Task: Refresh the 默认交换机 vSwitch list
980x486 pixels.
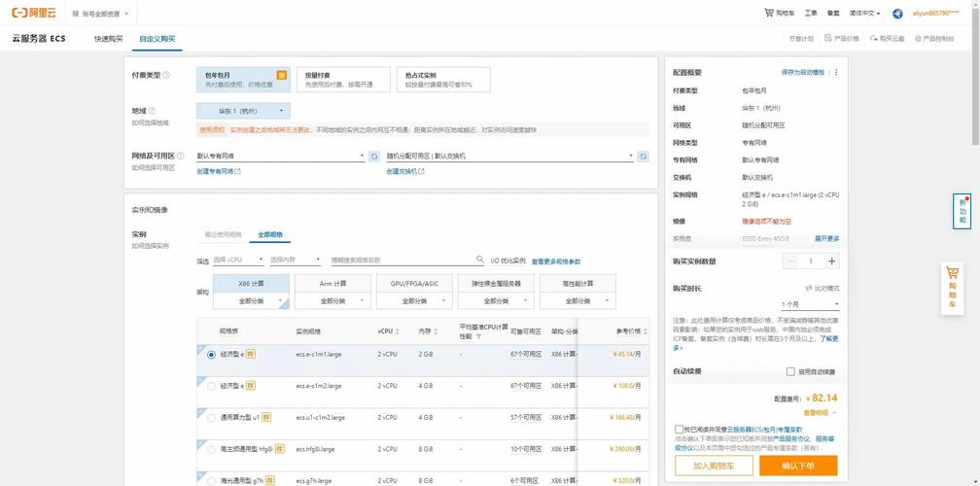Action: click(x=644, y=156)
